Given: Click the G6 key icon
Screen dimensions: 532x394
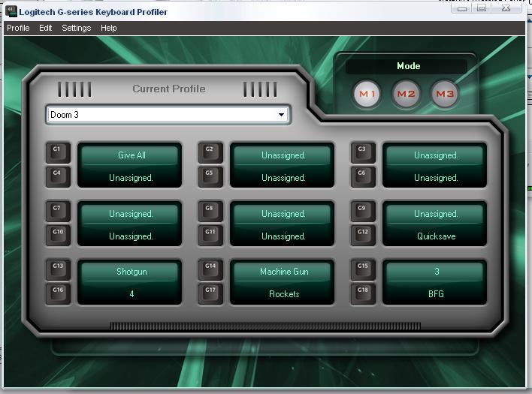Looking at the screenshot, I should click(362, 176).
